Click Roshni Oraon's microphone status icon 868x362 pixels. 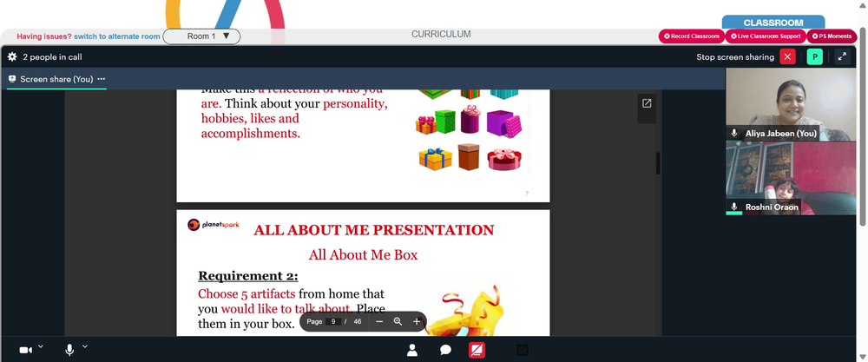point(734,207)
